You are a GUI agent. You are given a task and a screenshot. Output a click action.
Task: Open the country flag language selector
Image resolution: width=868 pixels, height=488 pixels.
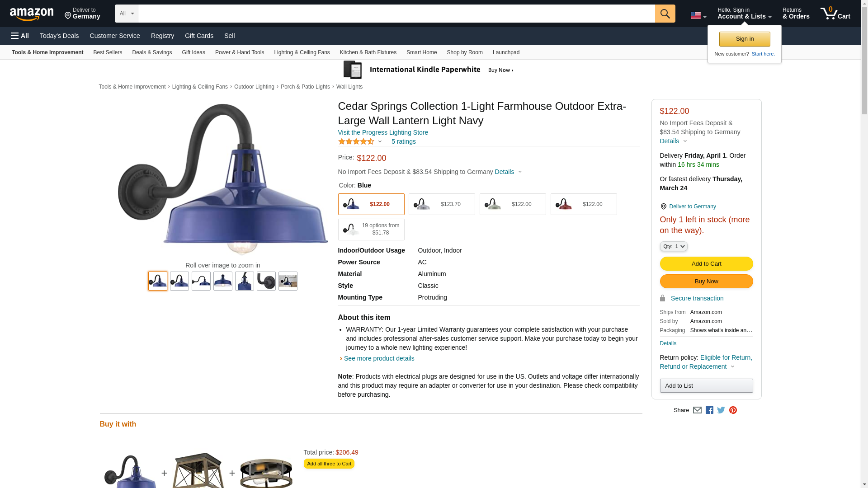(698, 15)
